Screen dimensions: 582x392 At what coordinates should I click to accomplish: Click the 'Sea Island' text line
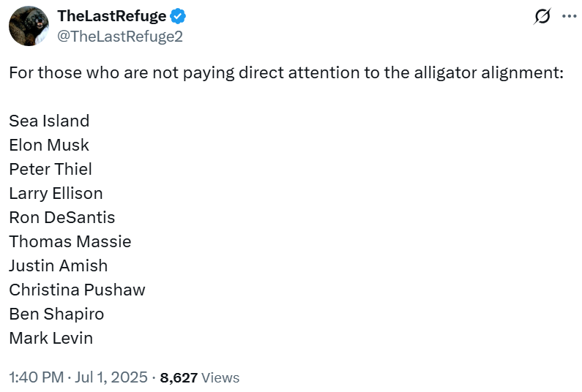(x=49, y=121)
